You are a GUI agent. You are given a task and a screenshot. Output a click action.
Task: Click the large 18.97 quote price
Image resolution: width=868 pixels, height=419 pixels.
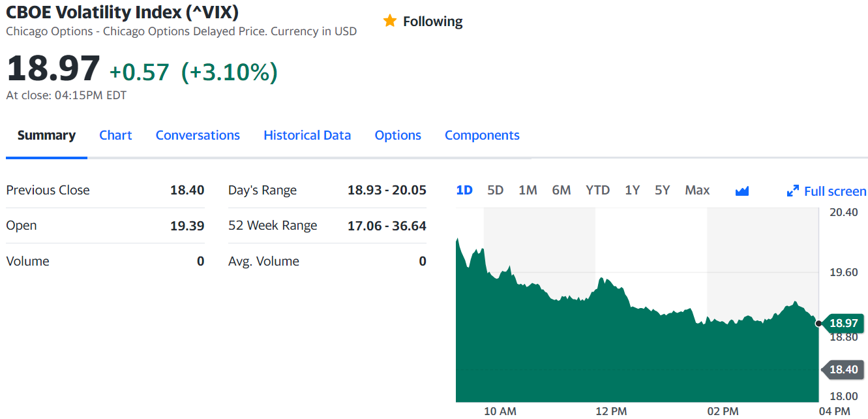pos(53,69)
